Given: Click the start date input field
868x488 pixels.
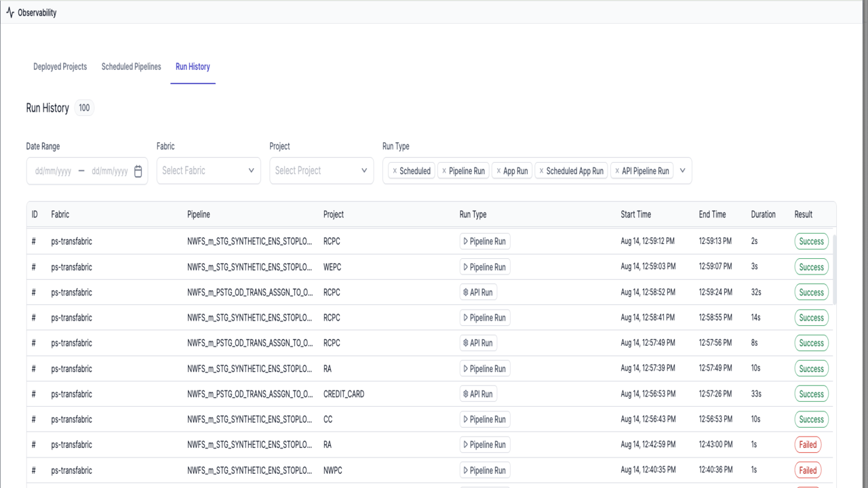Looking at the screenshot, I should (x=53, y=171).
